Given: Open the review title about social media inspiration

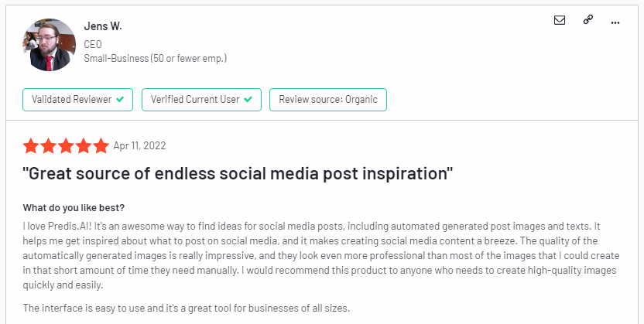Looking at the screenshot, I should [238, 173].
